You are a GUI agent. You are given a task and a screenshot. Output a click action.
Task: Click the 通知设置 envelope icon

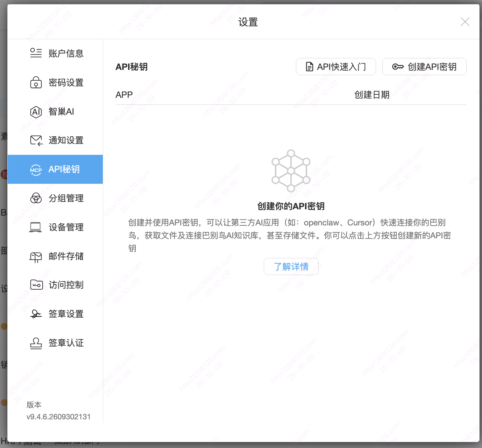click(x=36, y=140)
